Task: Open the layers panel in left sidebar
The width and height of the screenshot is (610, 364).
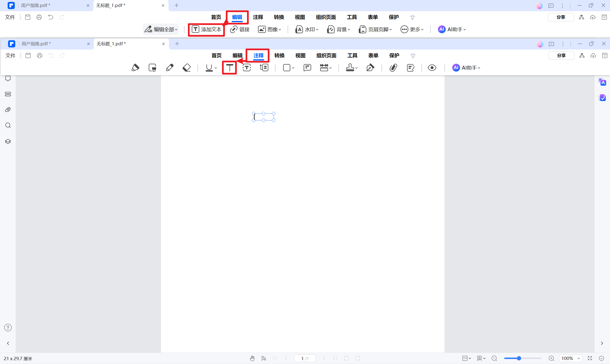Action: coord(8,142)
